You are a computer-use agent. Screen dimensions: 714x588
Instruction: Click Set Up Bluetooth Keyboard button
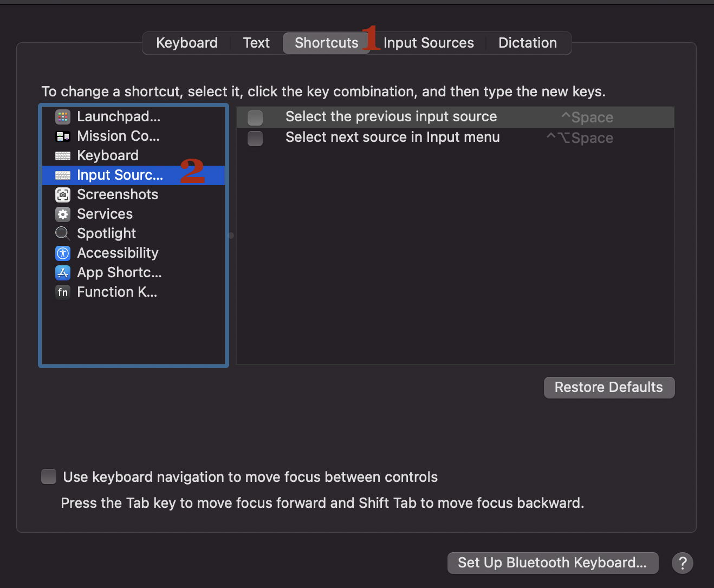click(x=552, y=563)
